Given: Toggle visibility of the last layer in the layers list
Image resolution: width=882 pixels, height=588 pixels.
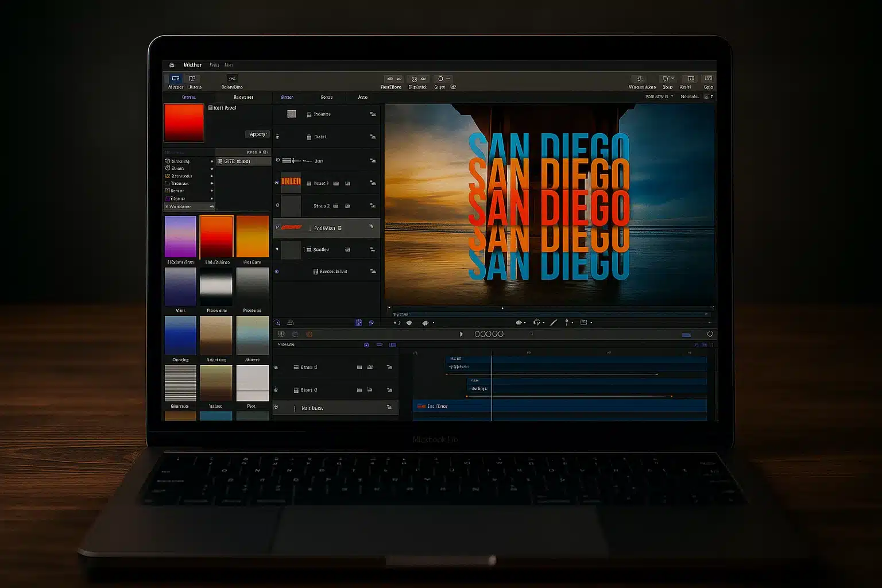Looking at the screenshot, I should point(277,271).
